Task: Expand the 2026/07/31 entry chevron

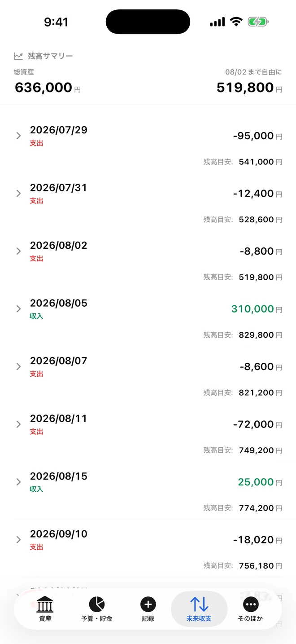Action: [x=18, y=193]
